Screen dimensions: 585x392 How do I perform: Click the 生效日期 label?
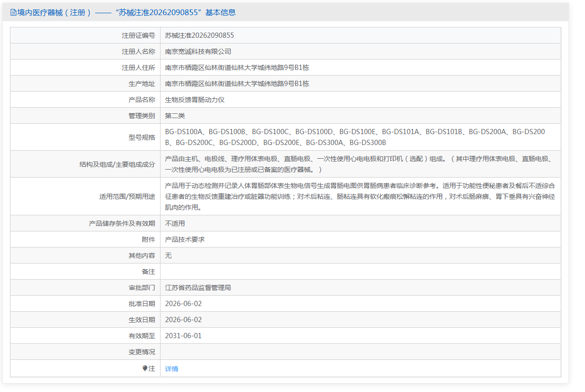click(142, 320)
